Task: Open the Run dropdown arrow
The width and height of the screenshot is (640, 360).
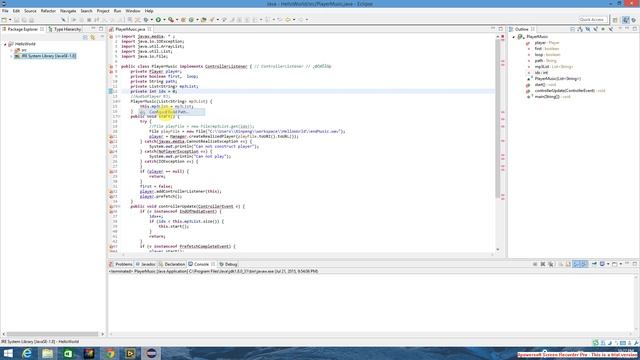Action: pos(164,20)
